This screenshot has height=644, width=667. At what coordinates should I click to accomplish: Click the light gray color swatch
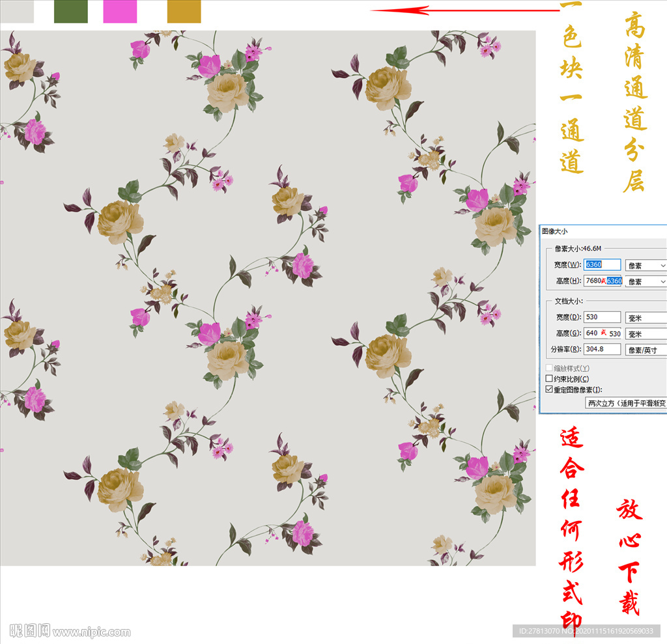(x=16, y=11)
